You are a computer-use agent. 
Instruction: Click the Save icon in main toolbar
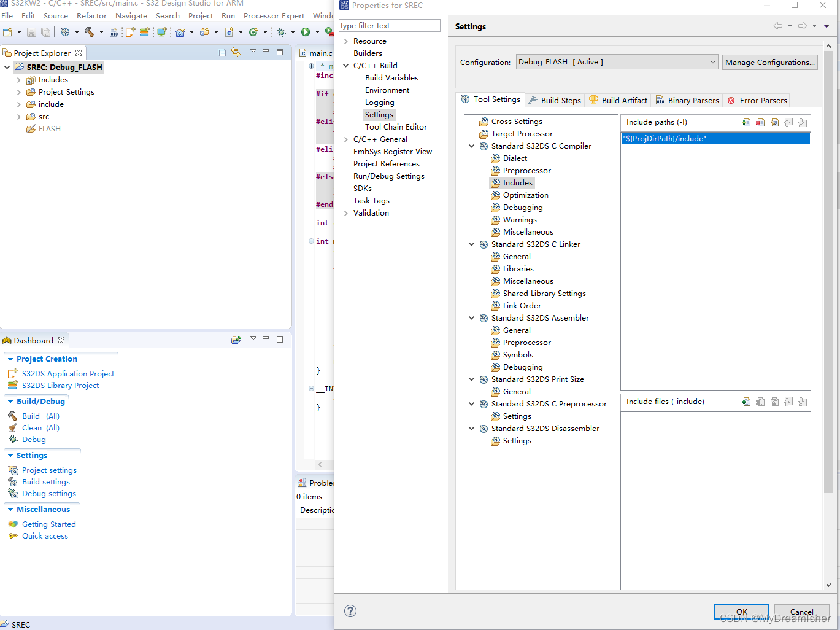pos(32,32)
